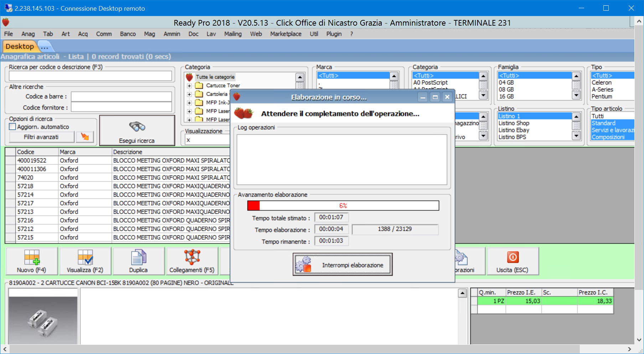The height and width of the screenshot is (354, 644).
Task: Open the File menu
Action: tap(9, 34)
